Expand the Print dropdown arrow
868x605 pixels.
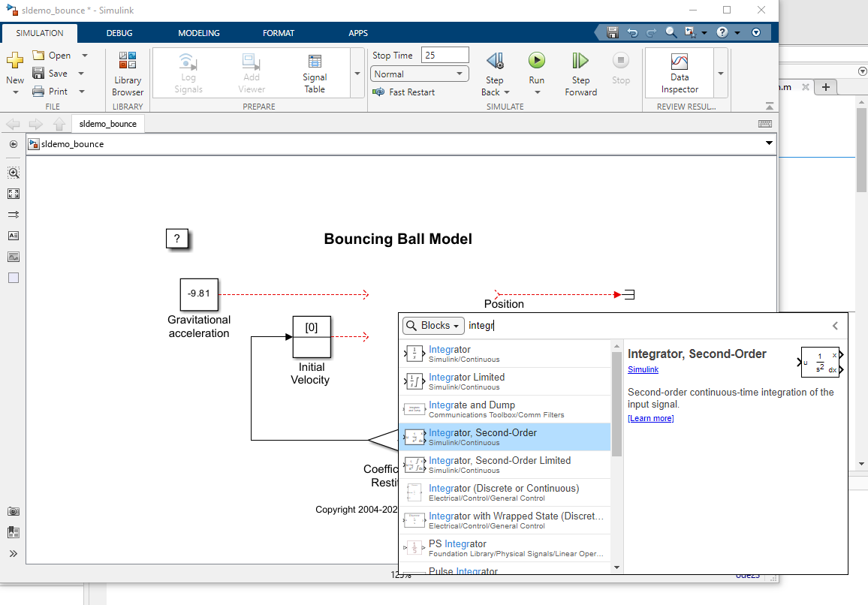pyautogui.click(x=81, y=92)
